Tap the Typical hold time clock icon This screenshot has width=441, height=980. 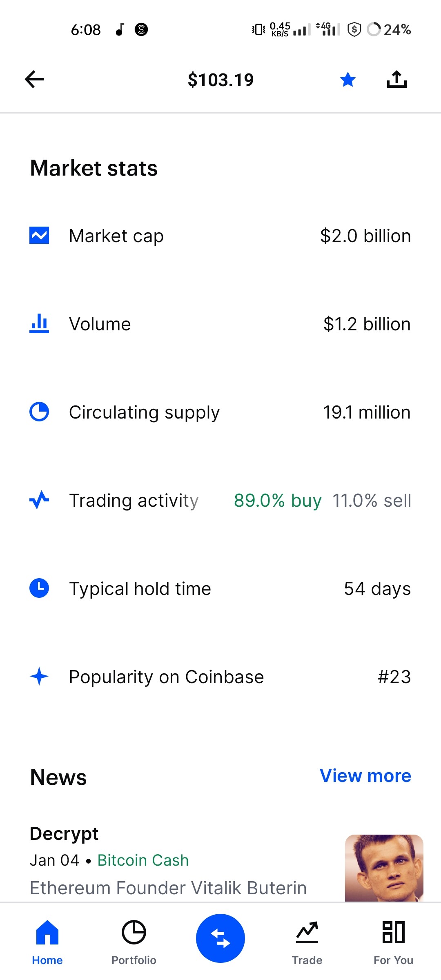(x=39, y=588)
